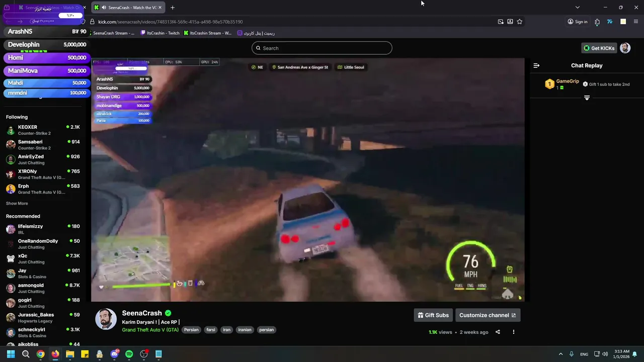
Task: Collapse the Chat Replay panel with the arrow icon
Action: (x=536, y=65)
